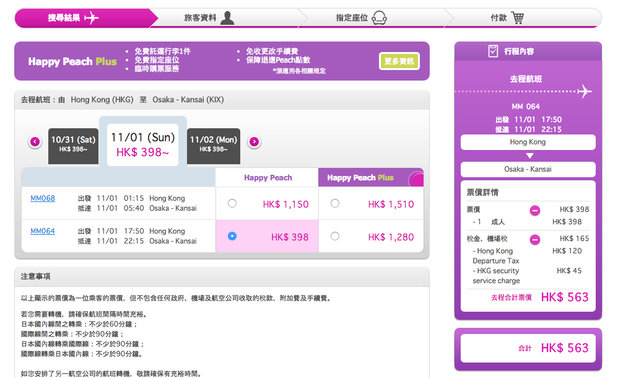Collapse the fare (HK$ 398) minus icon
This screenshot has height=378, width=618.
535,210
